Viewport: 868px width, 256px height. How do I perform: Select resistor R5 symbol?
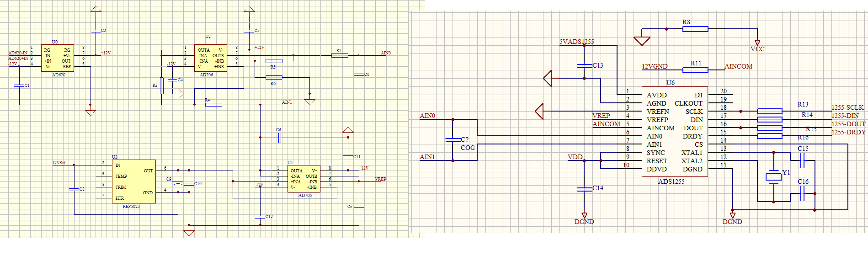[274, 61]
